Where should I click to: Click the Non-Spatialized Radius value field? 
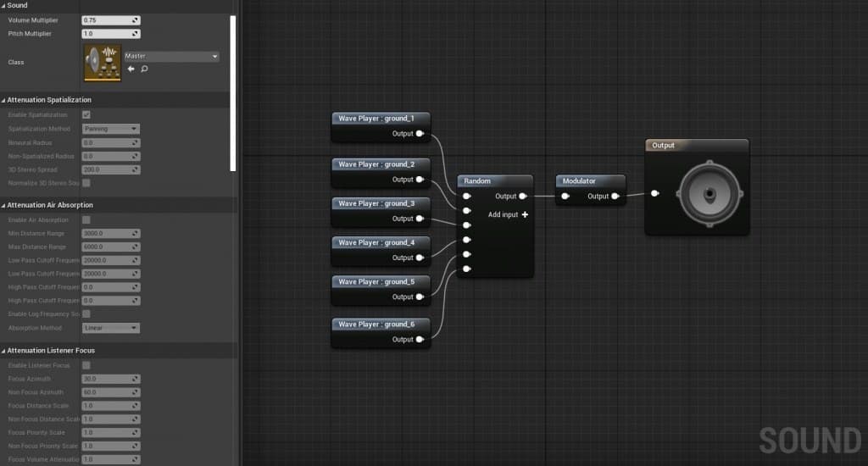111,156
